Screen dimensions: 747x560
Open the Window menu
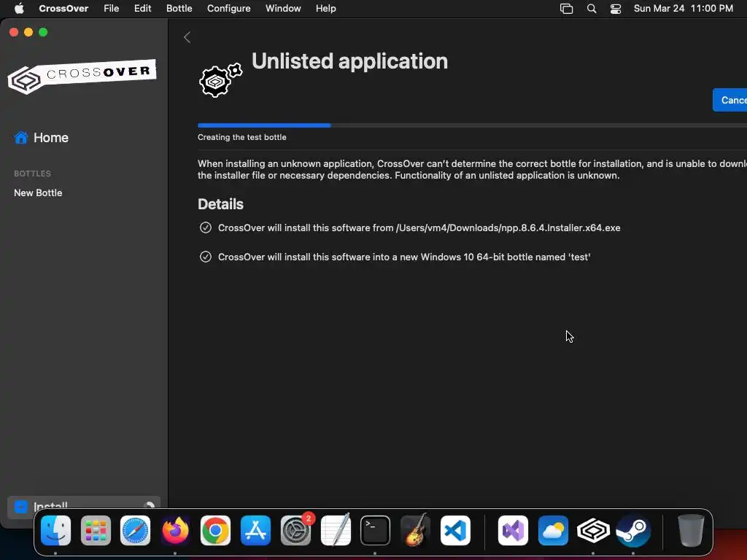coord(283,9)
